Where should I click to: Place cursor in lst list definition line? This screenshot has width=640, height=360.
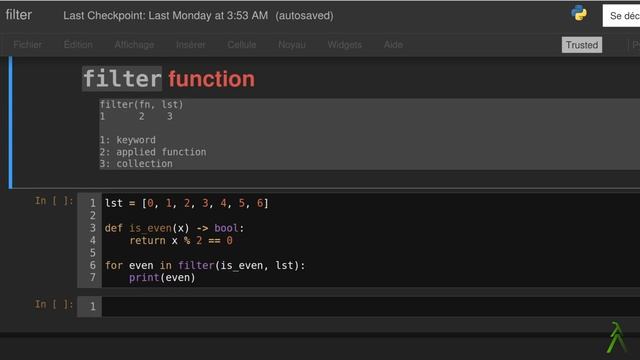[x=187, y=203]
